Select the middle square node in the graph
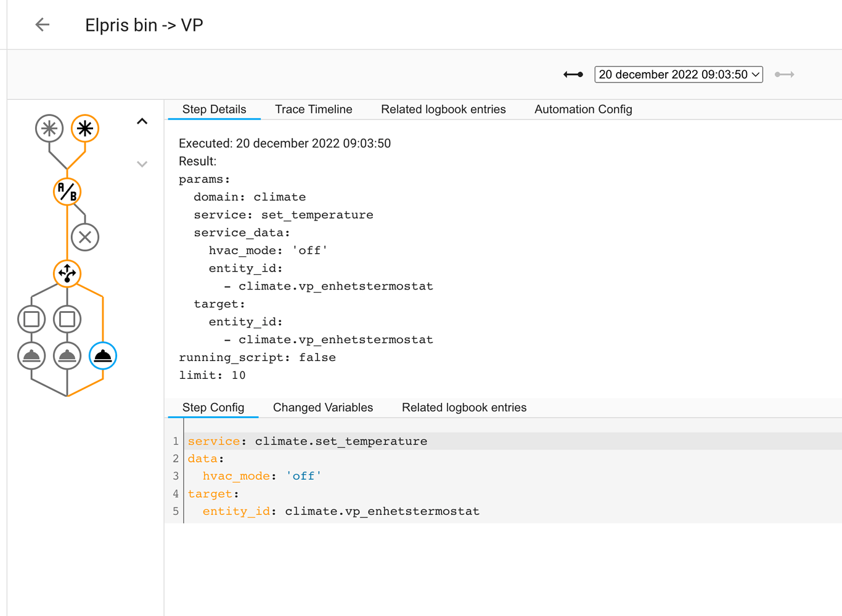842x616 pixels. 67,319
